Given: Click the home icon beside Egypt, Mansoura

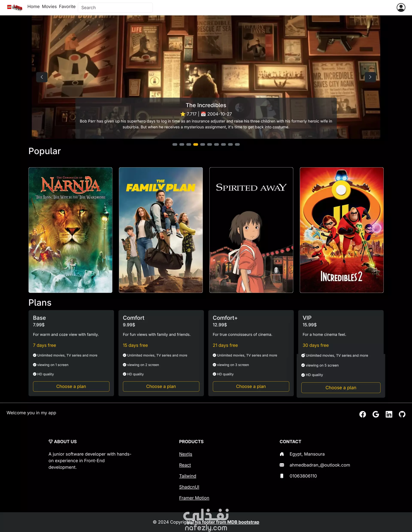Looking at the screenshot, I should click(282, 454).
